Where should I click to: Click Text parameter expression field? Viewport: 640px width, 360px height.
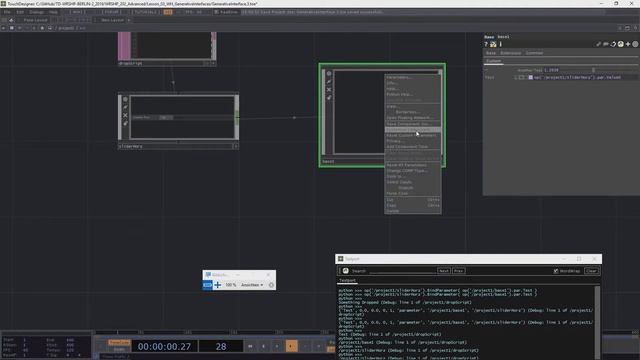click(585, 77)
